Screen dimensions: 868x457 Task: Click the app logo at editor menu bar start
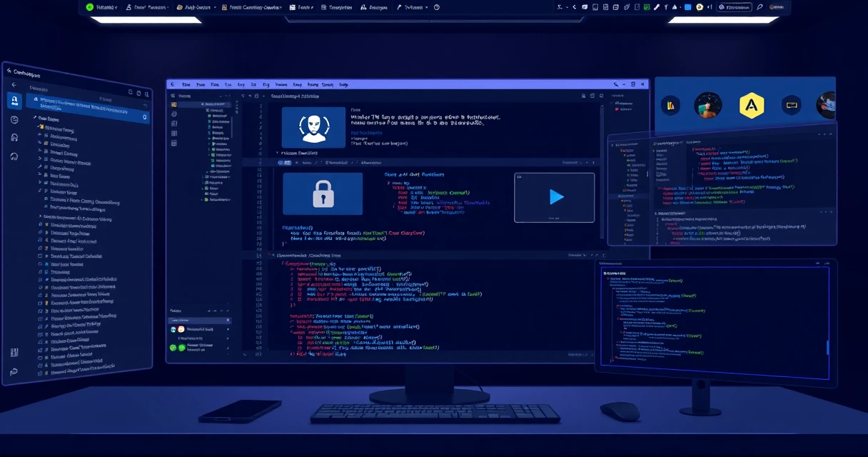coord(173,84)
